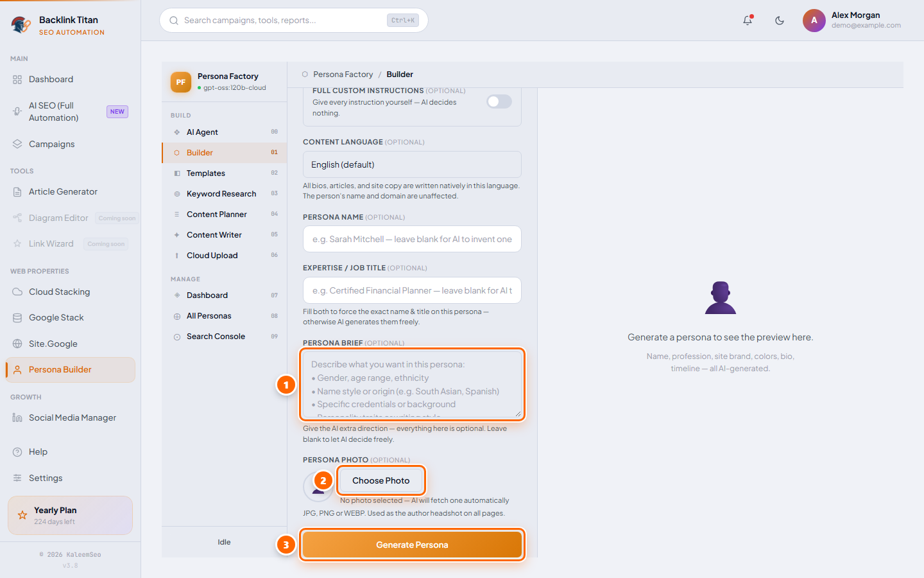Click the Dashboard grid icon in main sidebar
Image resolution: width=924 pixels, height=578 pixels.
[x=17, y=80]
